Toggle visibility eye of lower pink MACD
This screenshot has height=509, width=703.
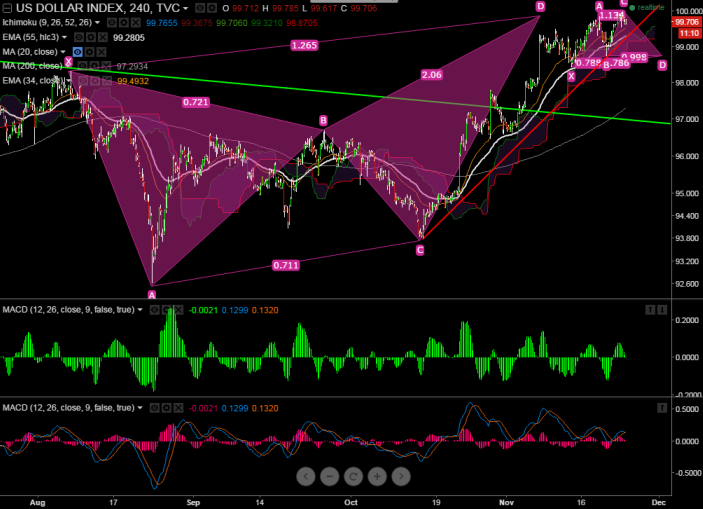(155, 408)
